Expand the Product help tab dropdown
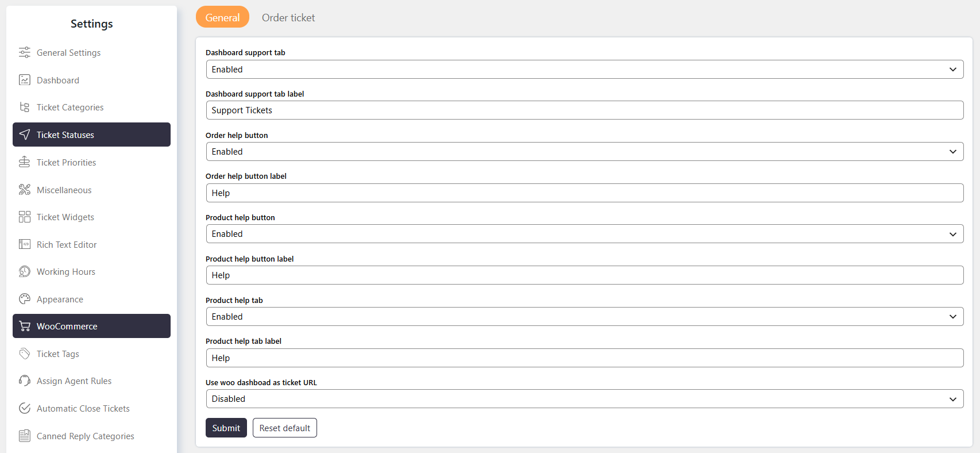This screenshot has width=980, height=453. click(585, 317)
